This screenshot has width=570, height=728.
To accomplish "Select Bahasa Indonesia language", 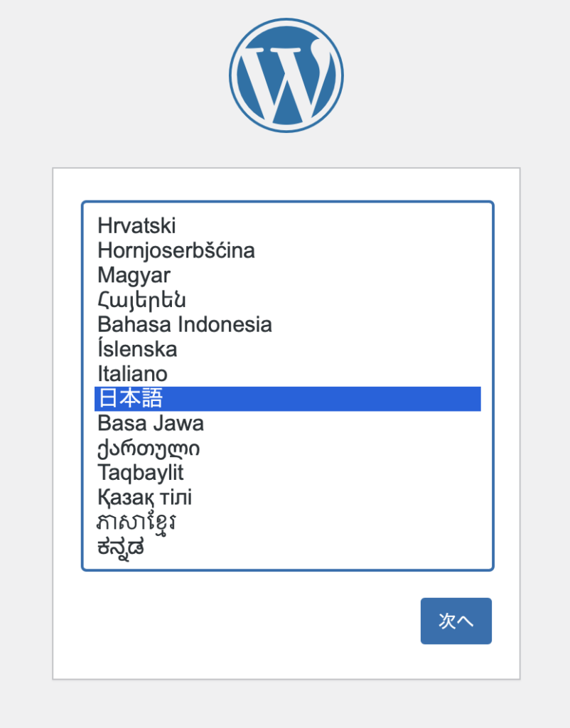I will coord(185,325).
